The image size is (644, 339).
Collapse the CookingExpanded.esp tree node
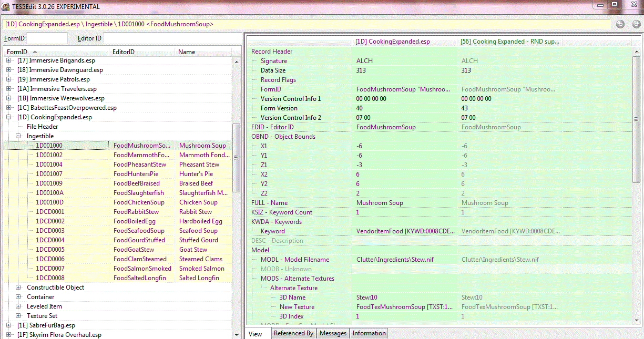coord(9,117)
